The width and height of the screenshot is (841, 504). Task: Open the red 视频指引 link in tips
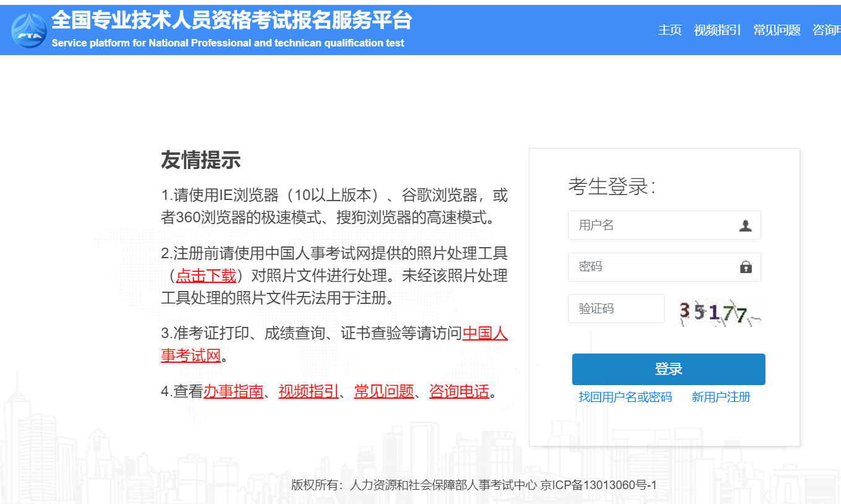point(308,391)
